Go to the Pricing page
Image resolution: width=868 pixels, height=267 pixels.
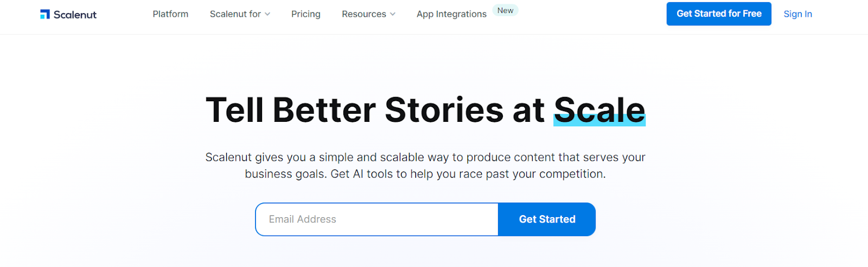pos(306,14)
